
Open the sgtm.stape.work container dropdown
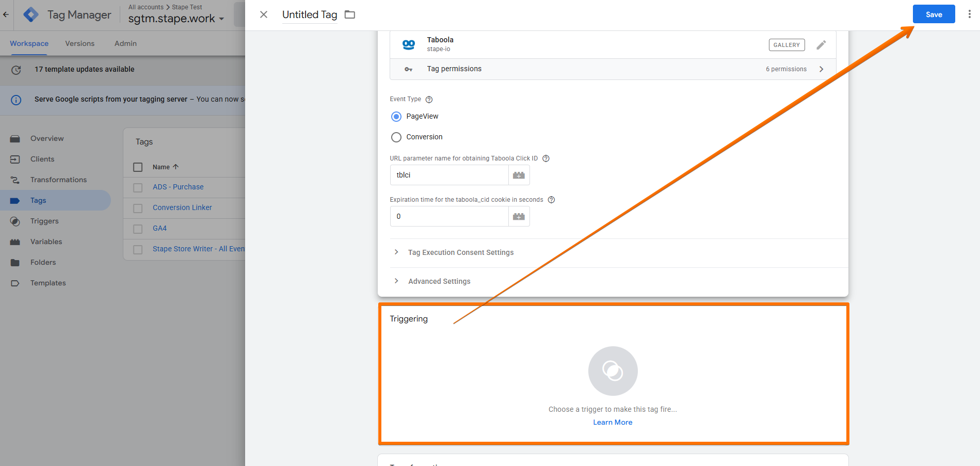point(176,19)
